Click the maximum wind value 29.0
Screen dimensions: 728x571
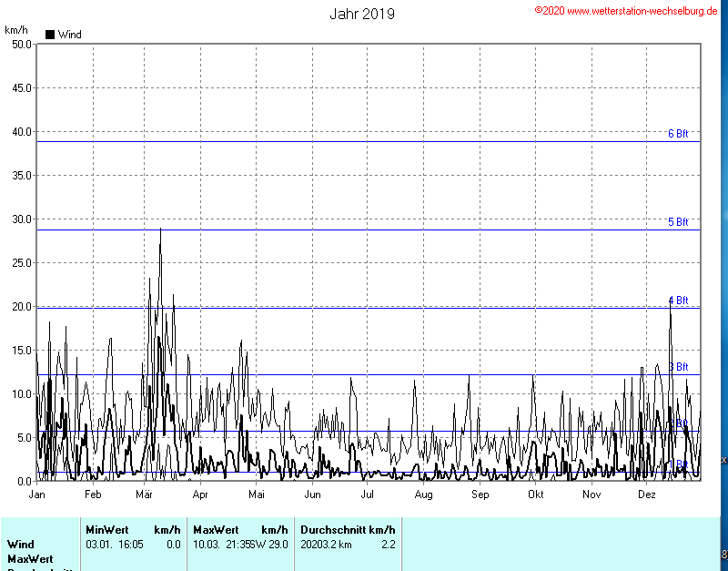click(280, 545)
